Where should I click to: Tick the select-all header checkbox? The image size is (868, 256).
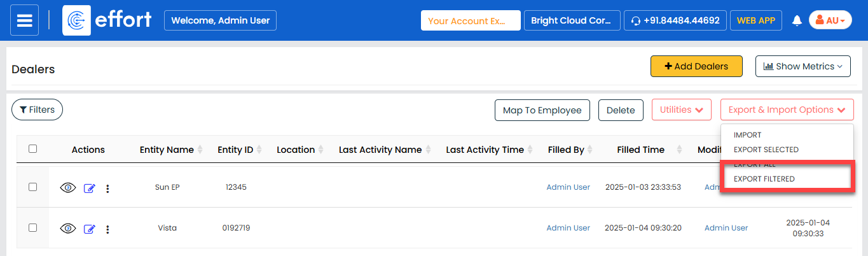coord(33,149)
